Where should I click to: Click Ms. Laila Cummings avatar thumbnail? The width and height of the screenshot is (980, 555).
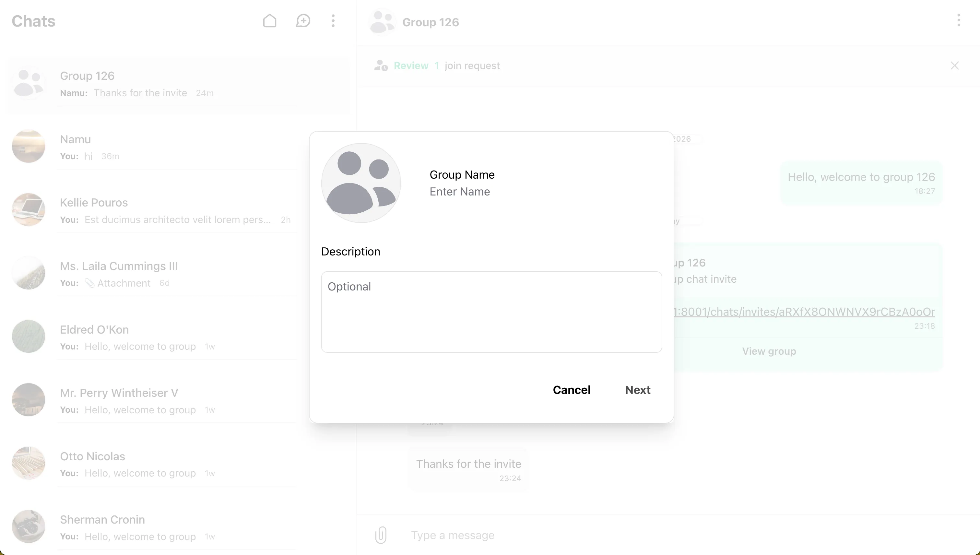(x=29, y=273)
